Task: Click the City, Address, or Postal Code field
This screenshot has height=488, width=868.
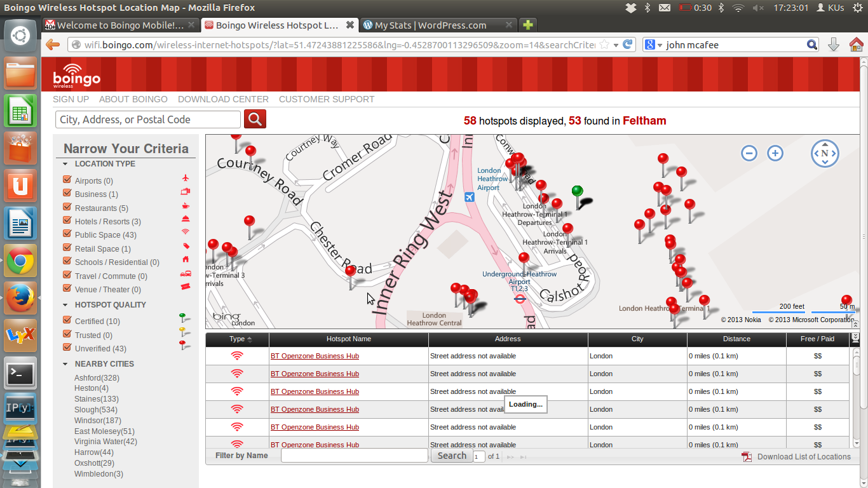Action: (x=148, y=119)
